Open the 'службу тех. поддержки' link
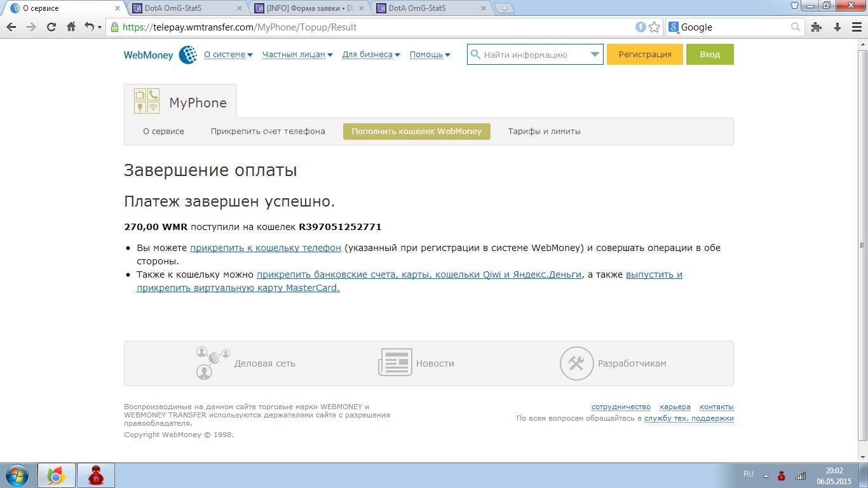This screenshot has width=868, height=488. [689, 418]
